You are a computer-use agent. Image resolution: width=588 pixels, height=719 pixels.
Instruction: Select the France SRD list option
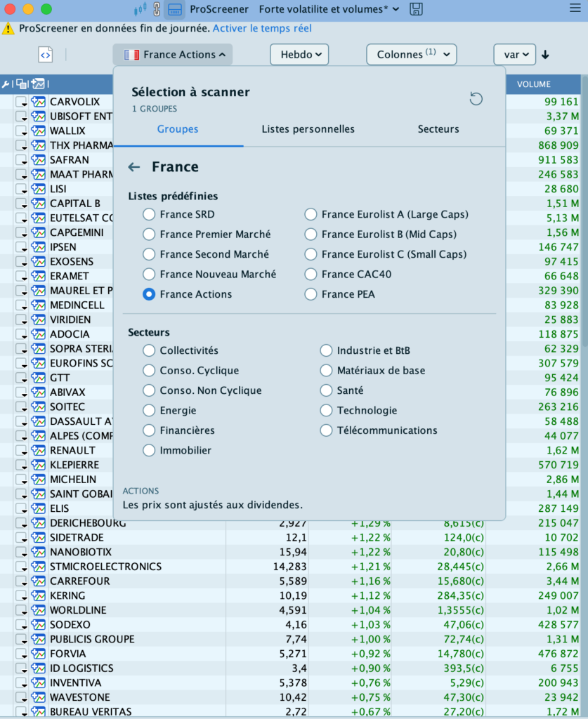[149, 214]
